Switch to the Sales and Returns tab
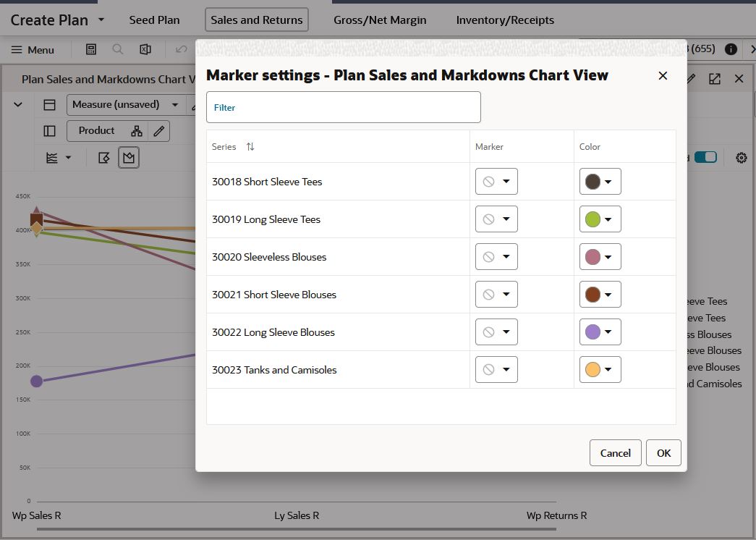Screen dimensions: 756x540 click(x=257, y=20)
